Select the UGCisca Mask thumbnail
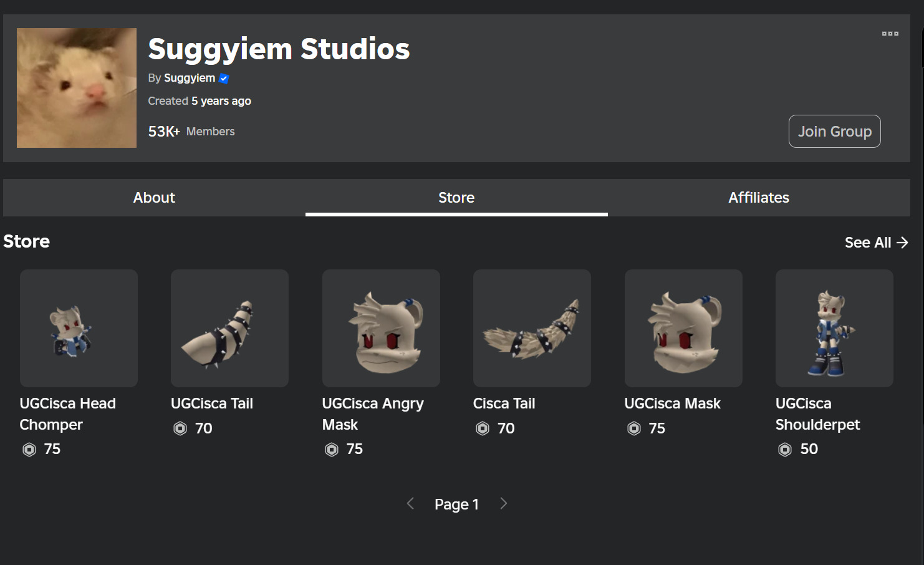 683,328
